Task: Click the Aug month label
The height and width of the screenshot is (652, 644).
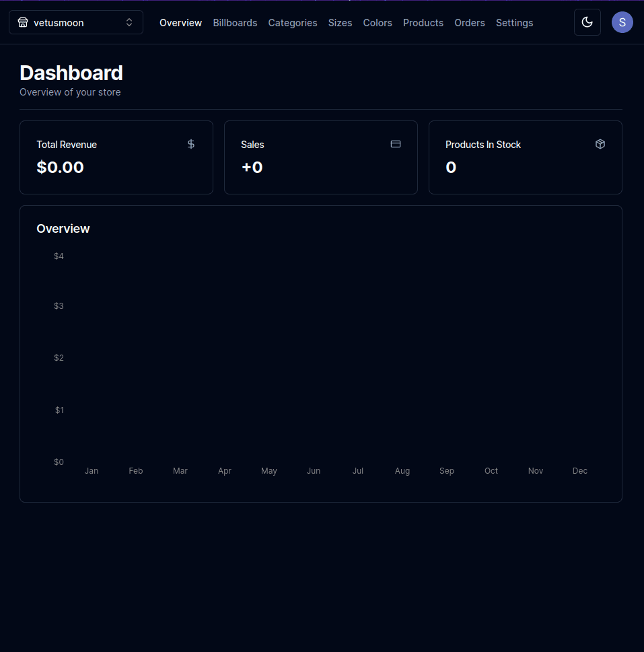Action: pos(402,471)
